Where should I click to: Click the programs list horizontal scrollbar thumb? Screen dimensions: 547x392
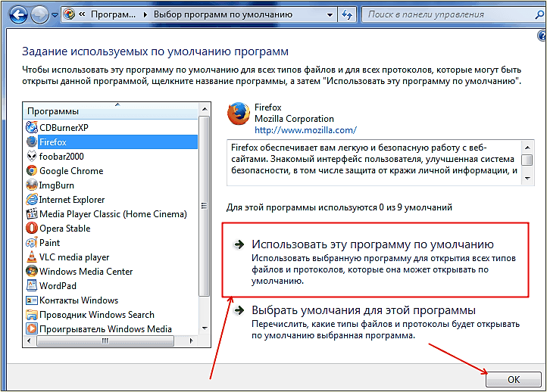point(105,341)
